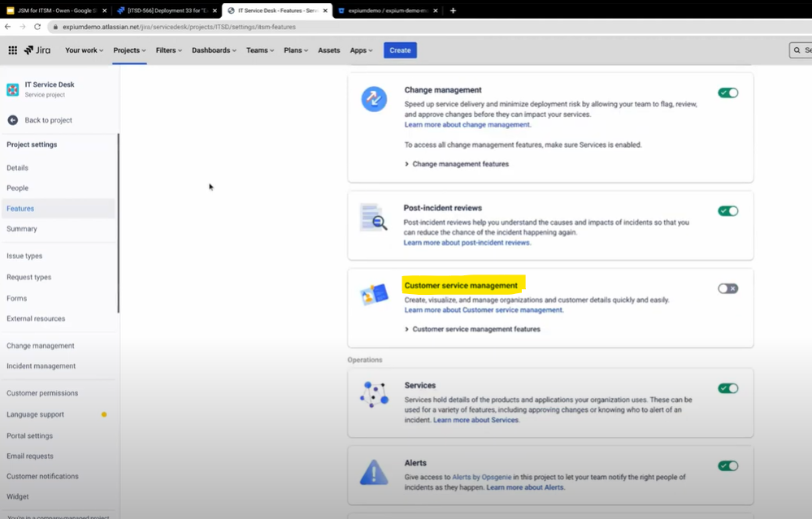Open Portal settings
812x519 pixels.
click(29, 435)
